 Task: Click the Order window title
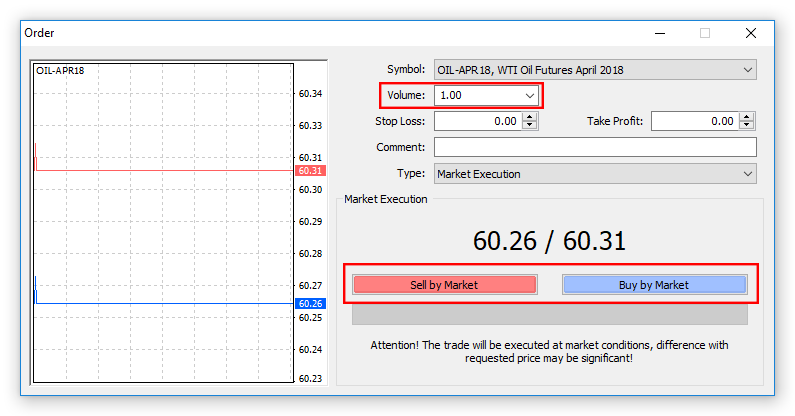click(x=39, y=33)
